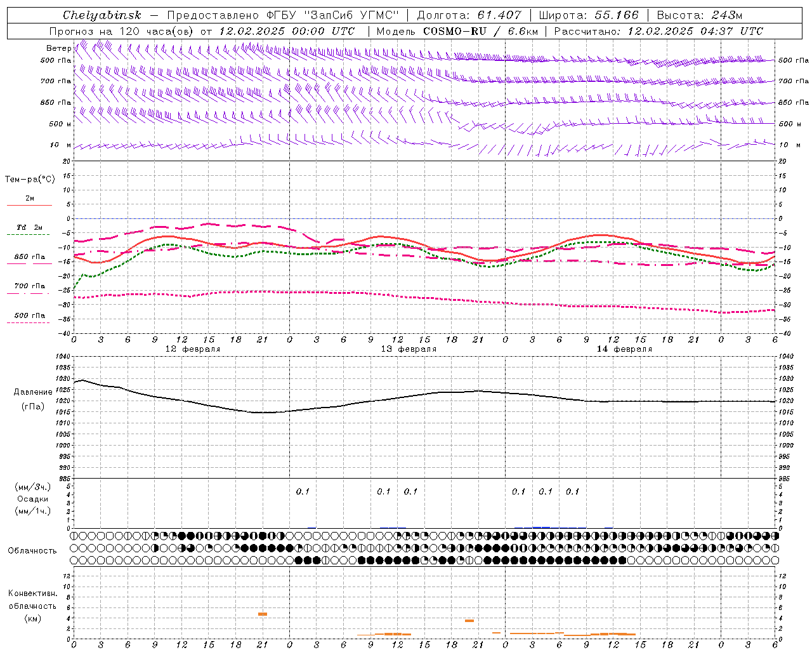
Task: Click the orange convective bar near 3.5 km on 13 февраля
Action: pyautogui.click(x=469, y=620)
